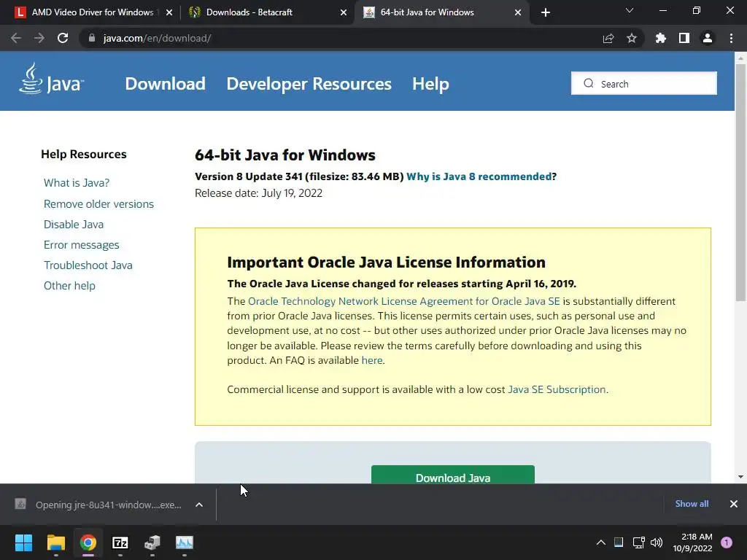The width and height of the screenshot is (747, 560).
Task: Open the clock and date flyout
Action: pyautogui.click(x=693, y=542)
